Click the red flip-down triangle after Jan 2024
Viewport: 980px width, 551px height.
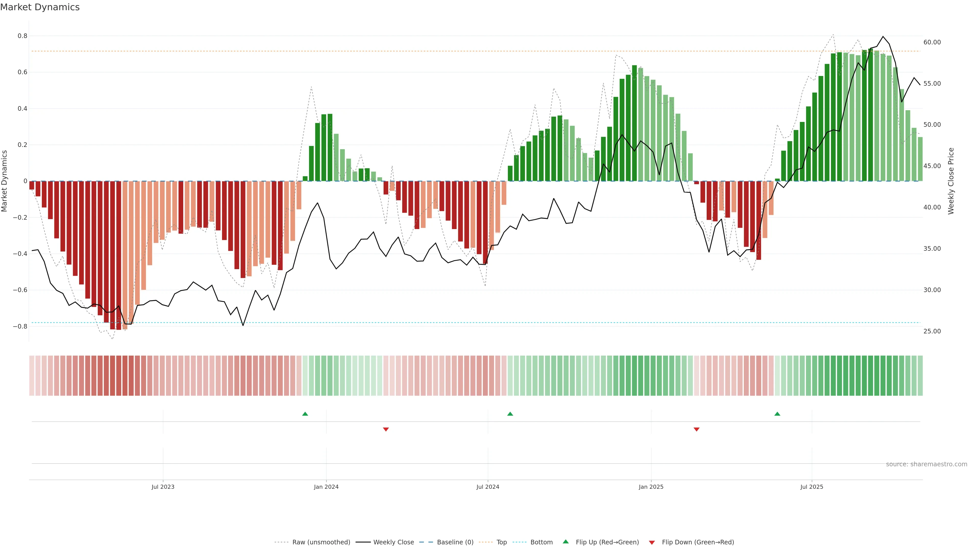[386, 429]
